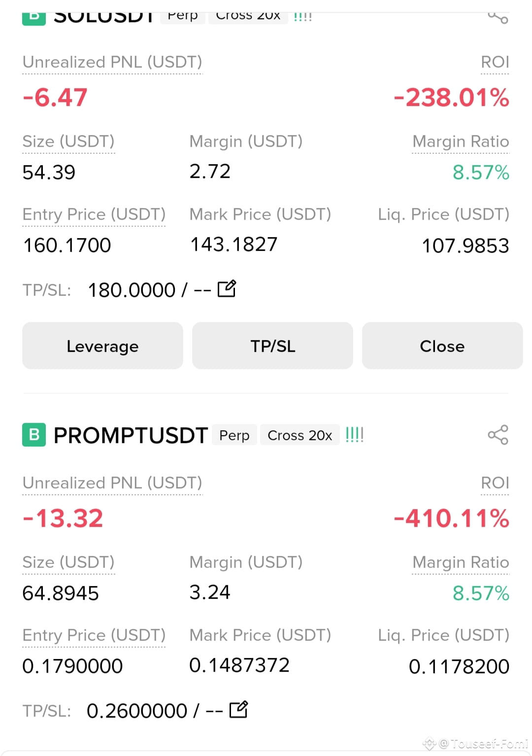Switch SOLUSDT Size (USDT) unit label
The height and width of the screenshot is (756, 532).
click(68, 141)
